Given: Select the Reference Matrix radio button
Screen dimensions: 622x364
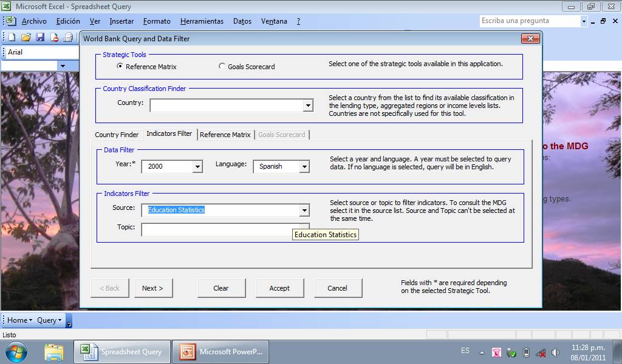Looking at the screenshot, I should (x=120, y=66).
